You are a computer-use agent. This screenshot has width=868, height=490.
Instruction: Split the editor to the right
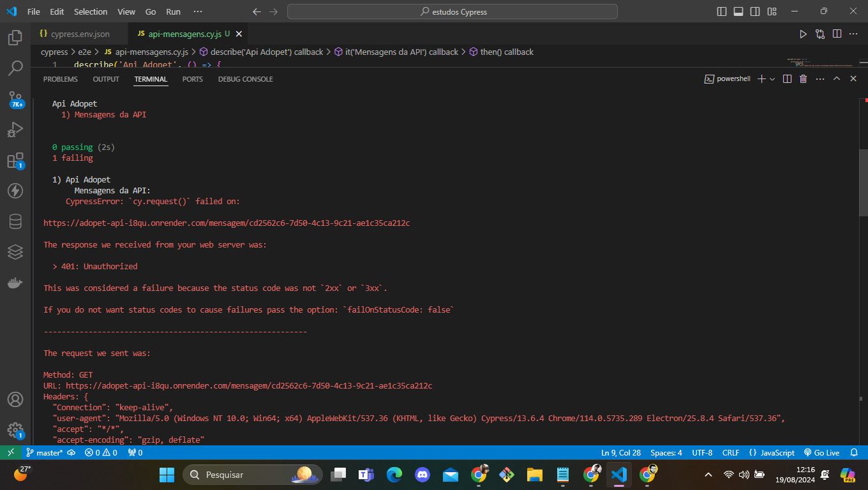click(837, 34)
